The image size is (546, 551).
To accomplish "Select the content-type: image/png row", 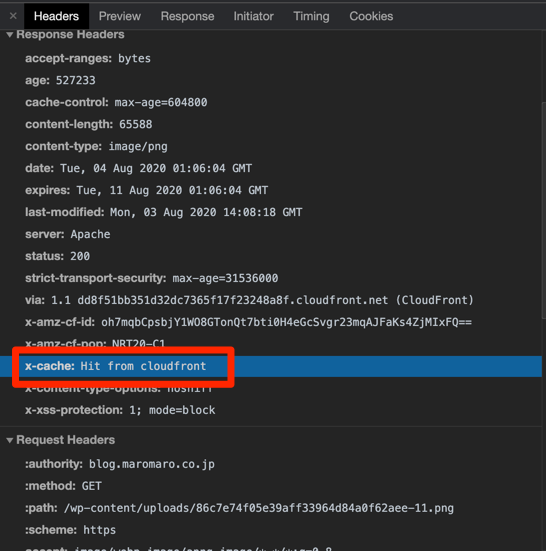I will coord(271,146).
